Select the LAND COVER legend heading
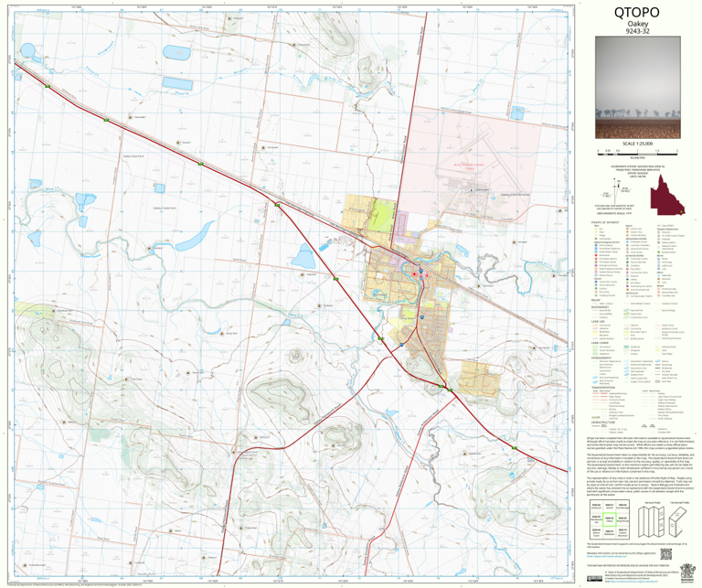The height and width of the screenshot is (588, 702). (600, 343)
